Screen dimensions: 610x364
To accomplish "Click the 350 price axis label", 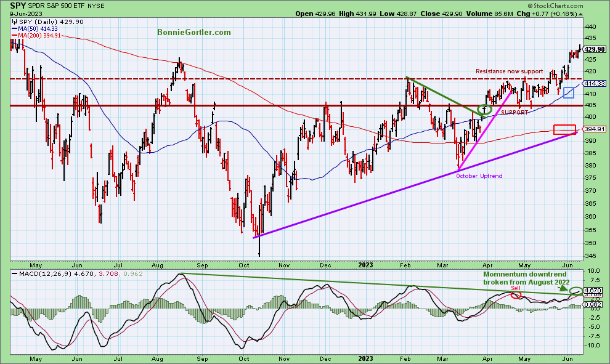I will tap(590, 243).
